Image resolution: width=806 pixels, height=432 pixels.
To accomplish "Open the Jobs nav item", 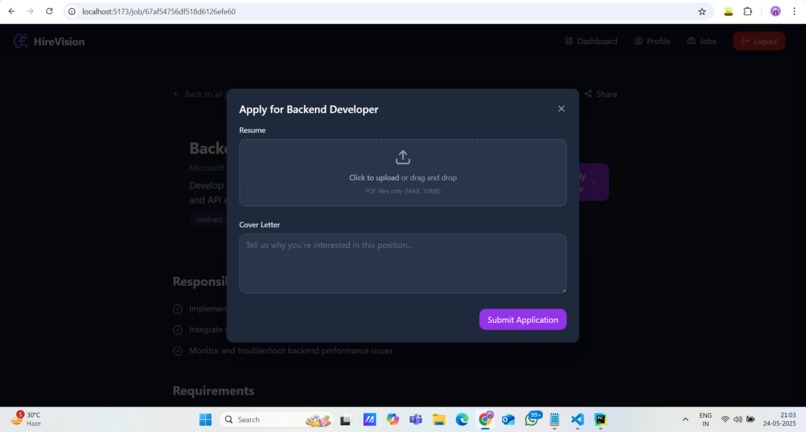I will (701, 41).
